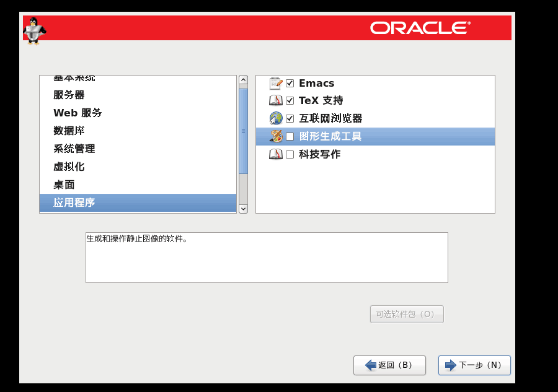Select the 数据库 category
Screen dimensions: 558x392
69,131
